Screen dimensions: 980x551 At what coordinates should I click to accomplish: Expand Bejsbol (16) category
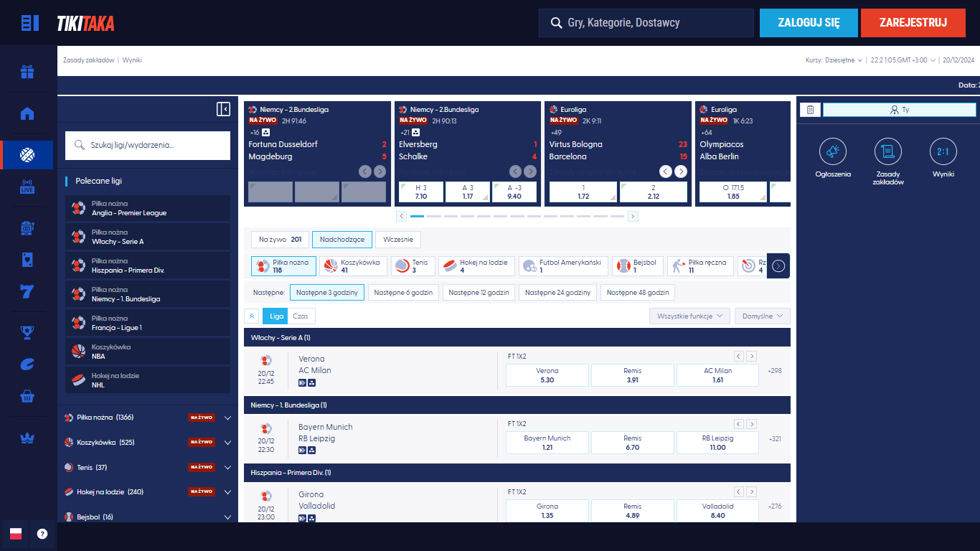(x=148, y=517)
